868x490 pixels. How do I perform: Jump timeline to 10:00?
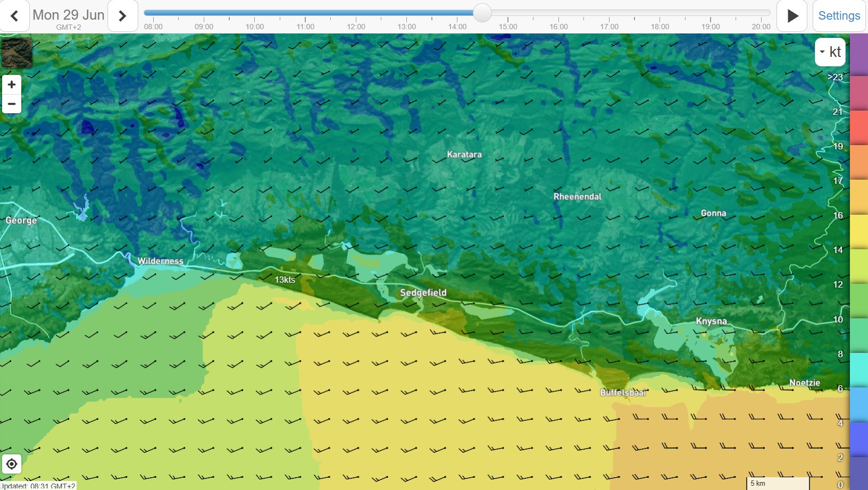[x=255, y=27]
